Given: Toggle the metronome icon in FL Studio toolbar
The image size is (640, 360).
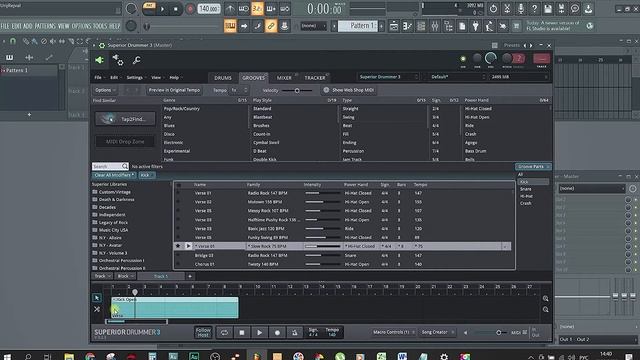Looking at the screenshot, I should click(230, 9).
